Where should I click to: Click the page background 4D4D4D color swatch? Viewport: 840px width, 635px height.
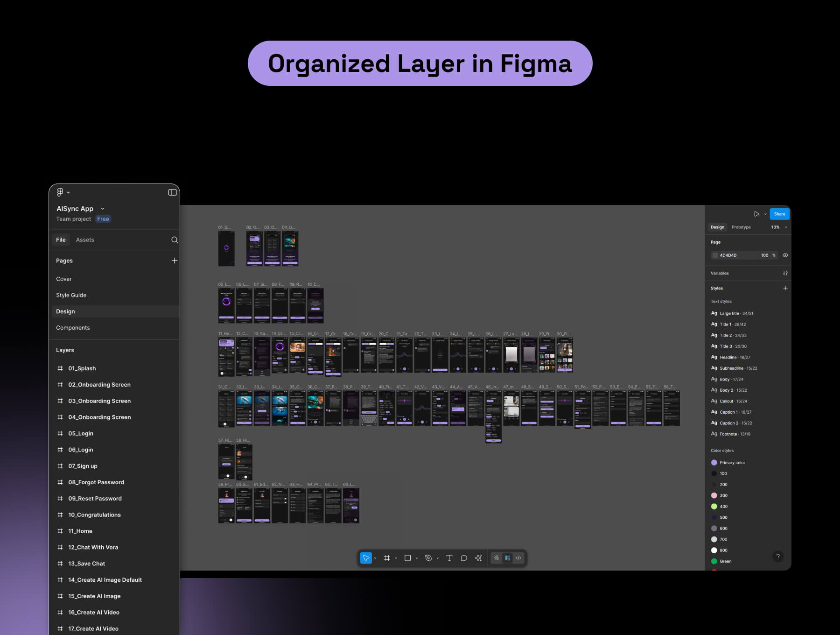click(715, 255)
